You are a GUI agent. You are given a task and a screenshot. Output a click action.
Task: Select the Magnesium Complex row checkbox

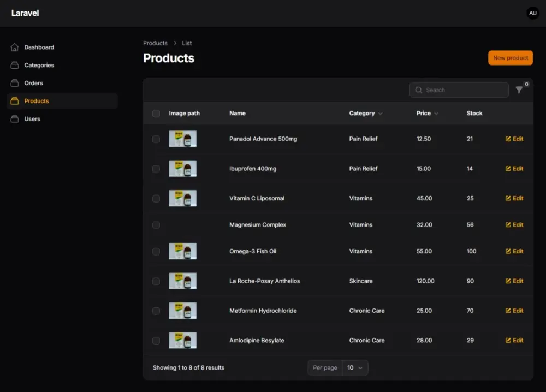[156, 225]
